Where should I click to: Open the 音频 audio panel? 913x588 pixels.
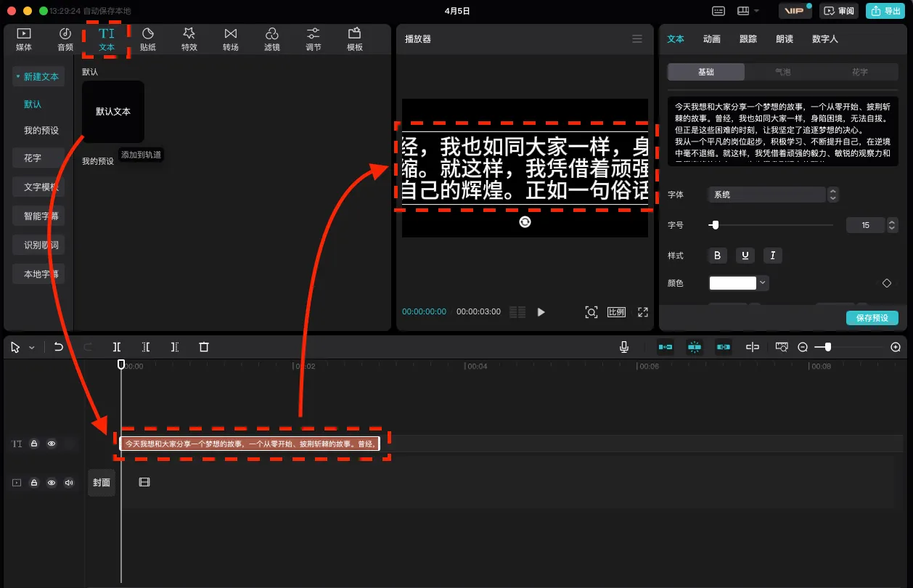[65, 39]
